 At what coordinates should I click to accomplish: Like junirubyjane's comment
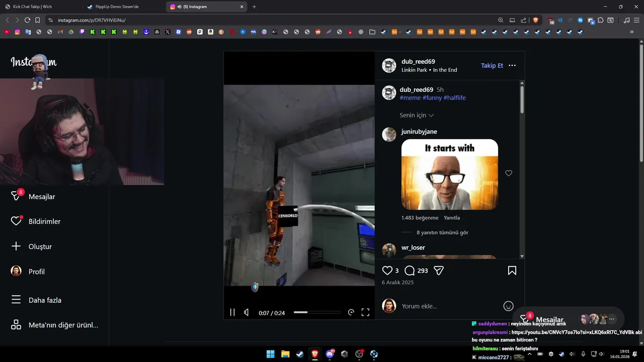pos(509,173)
